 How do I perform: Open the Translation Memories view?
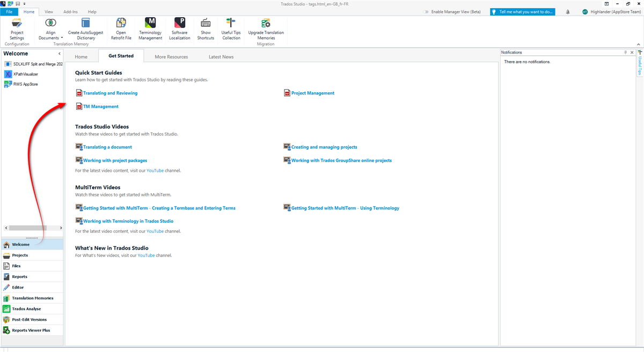[32, 298]
